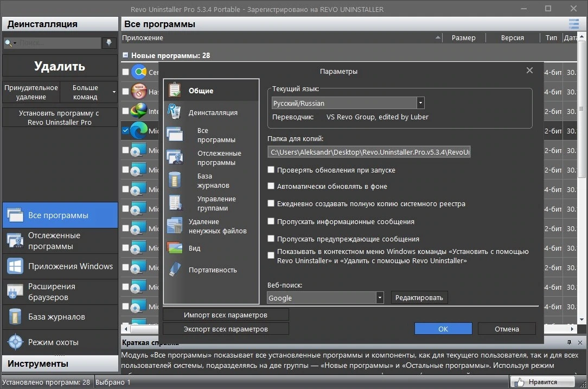Toggle Пропускать предупреждающие сообщения checkbox
The image size is (588, 389).
271,239
